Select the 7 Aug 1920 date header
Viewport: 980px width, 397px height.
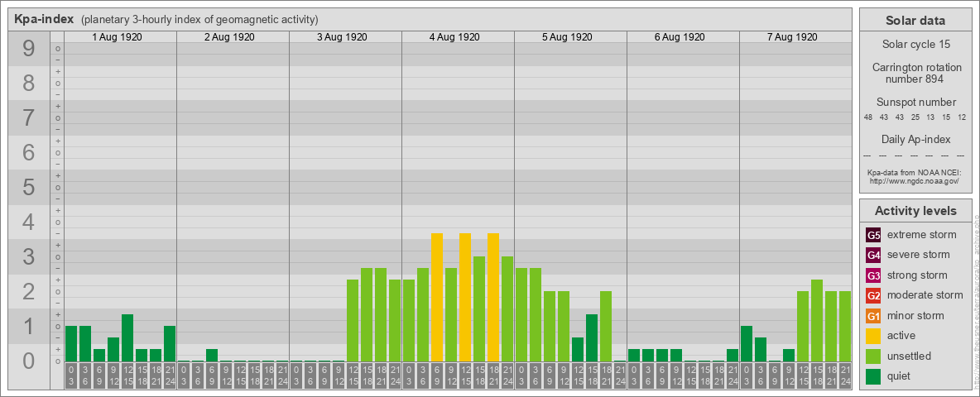coord(792,37)
